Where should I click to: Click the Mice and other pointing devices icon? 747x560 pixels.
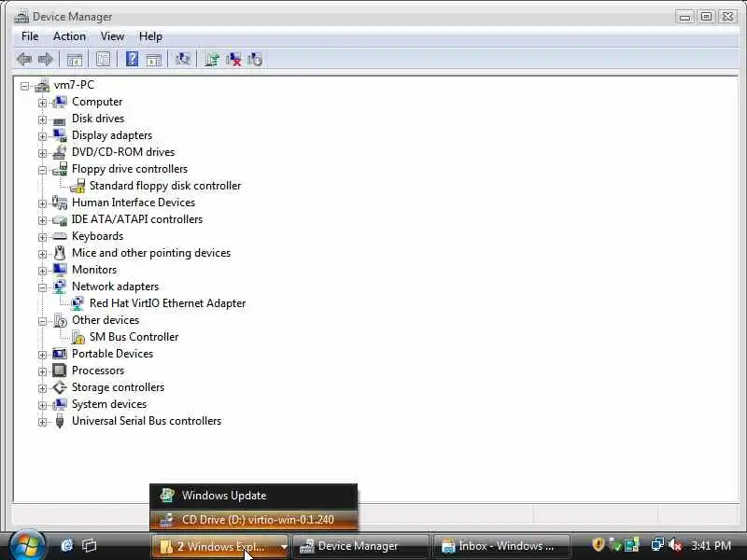pos(60,253)
